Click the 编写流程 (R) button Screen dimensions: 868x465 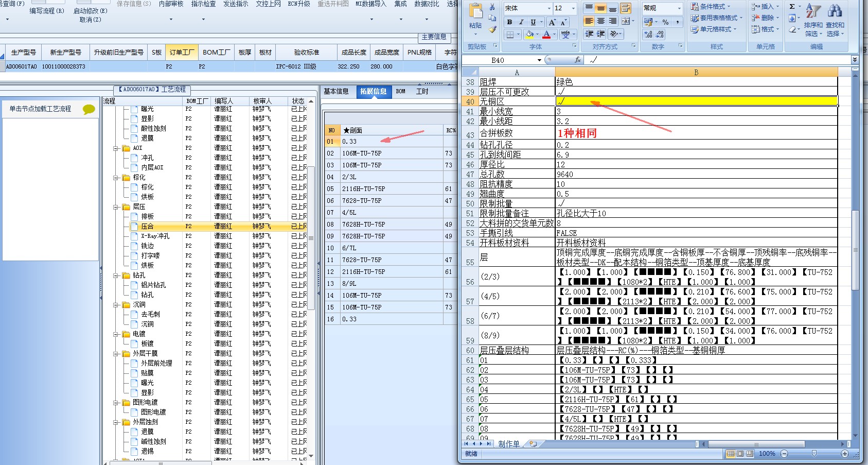(47, 11)
